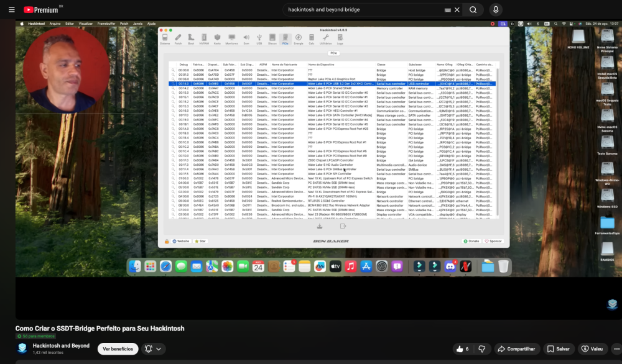Image resolution: width=622 pixels, height=364 pixels.
Task: Open the Framebuffer menu in menu bar
Action: [106, 24]
